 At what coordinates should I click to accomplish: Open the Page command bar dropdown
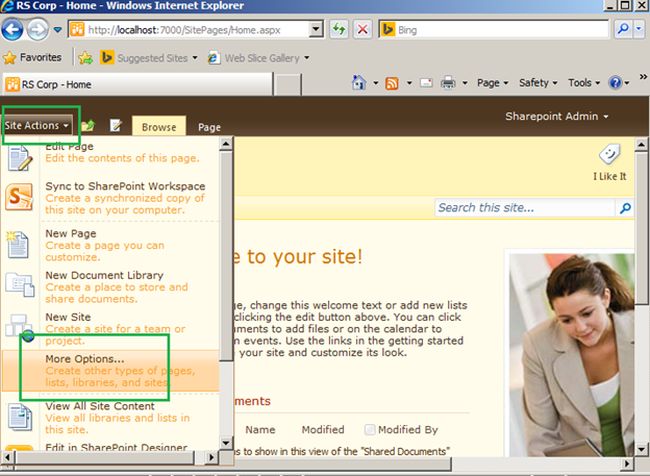pyautogui.click(x=492, y=83)
